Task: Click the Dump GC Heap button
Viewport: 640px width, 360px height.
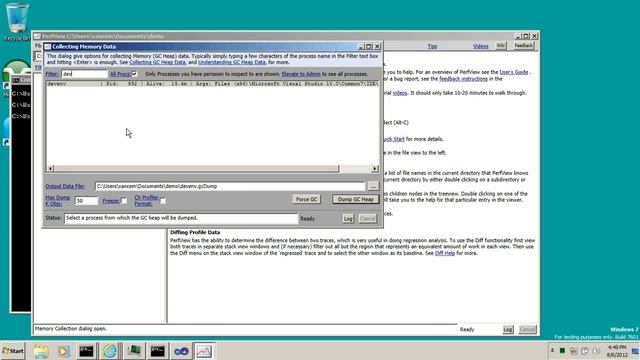Action: click(x=356, y=199)
